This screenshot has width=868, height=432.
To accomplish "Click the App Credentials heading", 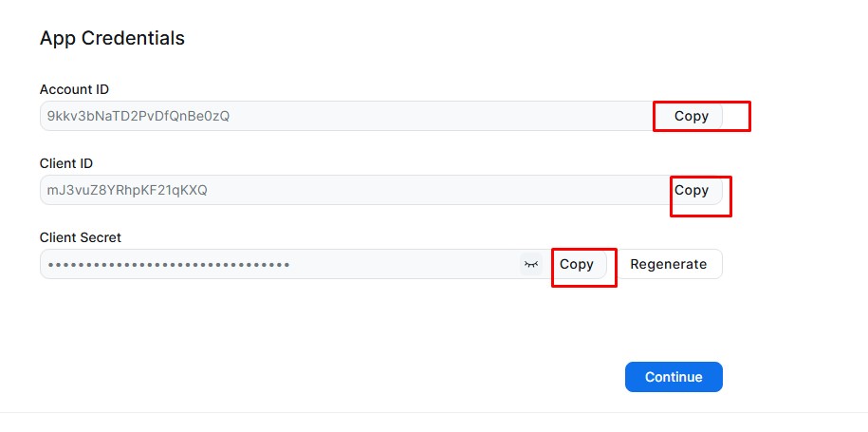I will (112, 38).
